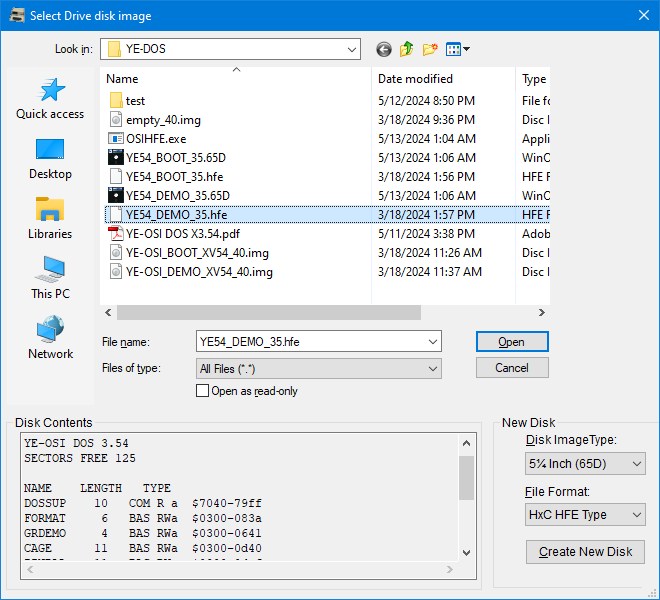Click empty_40.img disc image icon
The image size is (660, 600).
click(x=116, y=120)
